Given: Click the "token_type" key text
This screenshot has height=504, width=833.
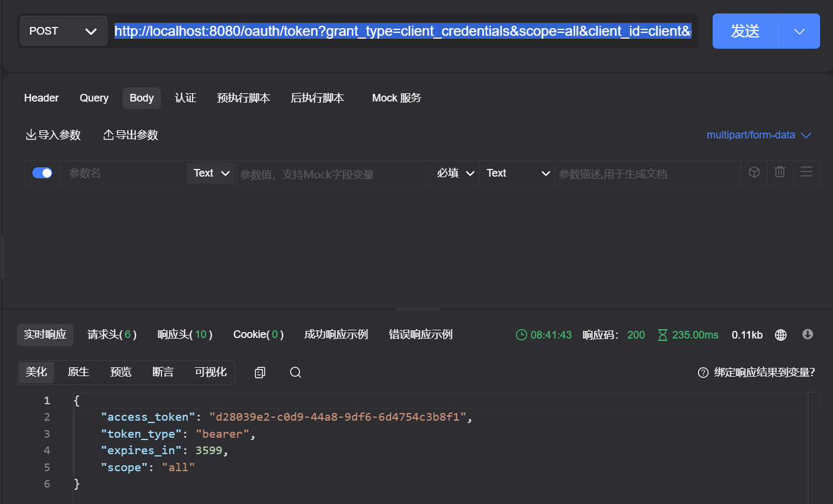Looking at the screenshot, I should (x=141, y=434).
